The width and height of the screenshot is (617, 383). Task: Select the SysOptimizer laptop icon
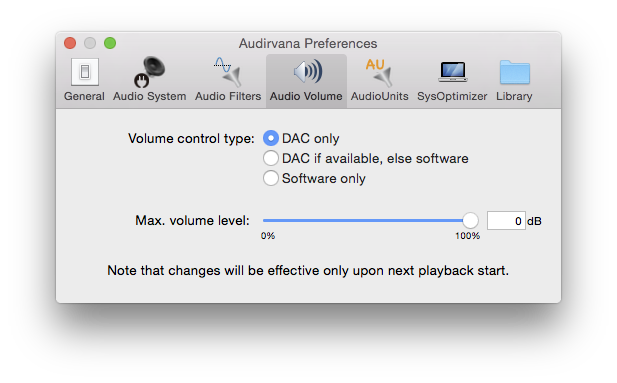[x=453, y=72]
